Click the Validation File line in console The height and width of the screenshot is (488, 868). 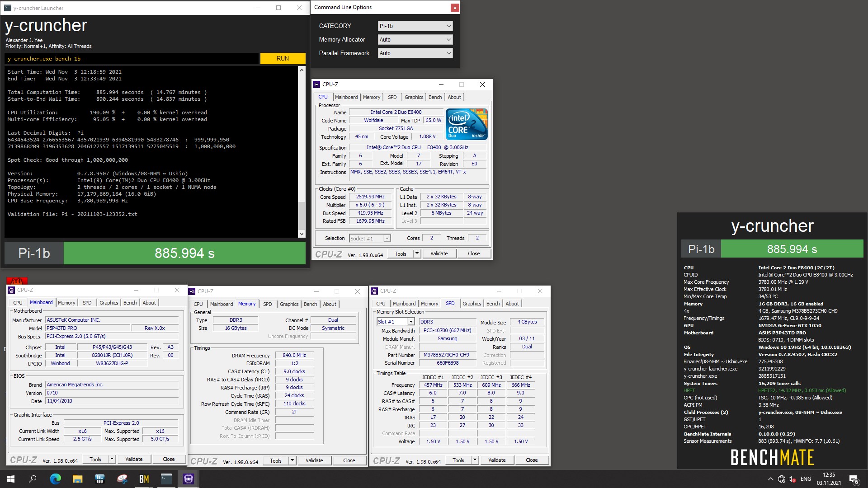tap(72, 214)
